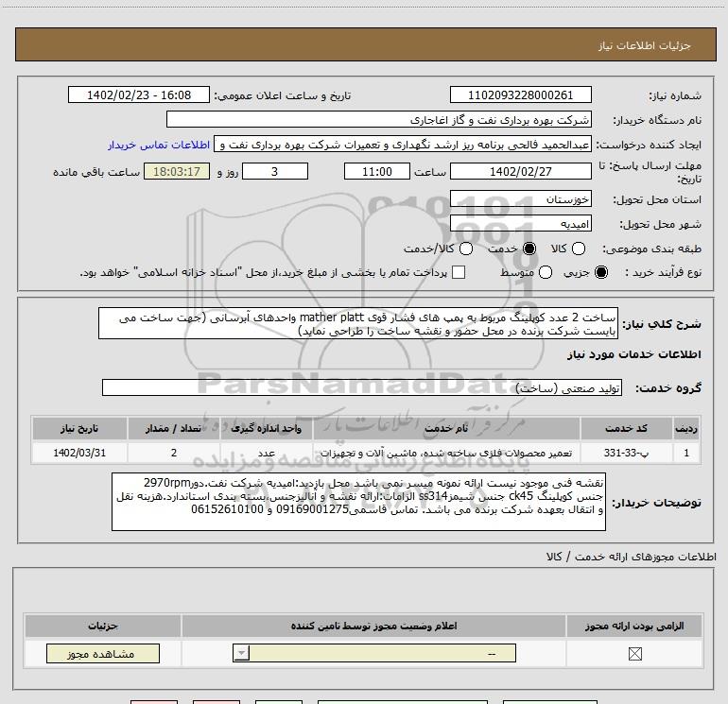Screen dimensions: 728x704
Task: Select the کالا radio button
Action: (578, 249)
